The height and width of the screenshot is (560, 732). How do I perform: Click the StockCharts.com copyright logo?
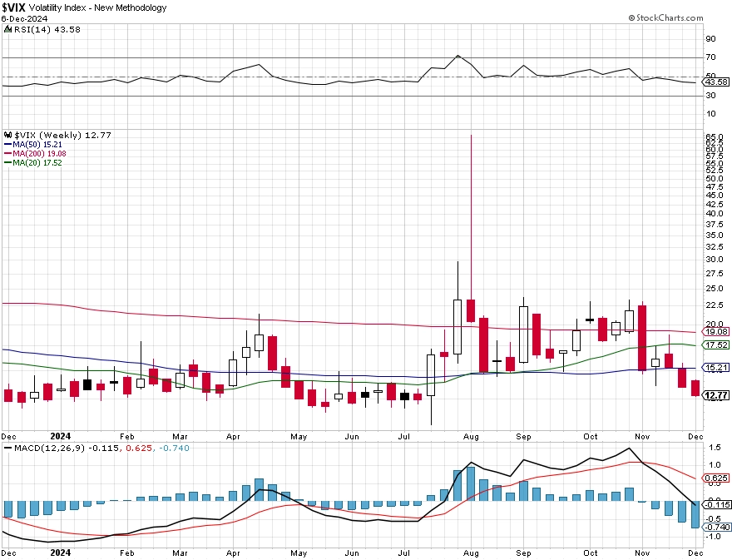click(665, 17)
